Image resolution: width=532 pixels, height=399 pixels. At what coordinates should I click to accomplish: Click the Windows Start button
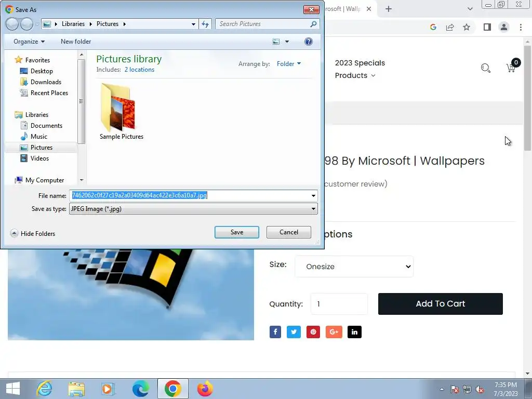pos(13,389)
